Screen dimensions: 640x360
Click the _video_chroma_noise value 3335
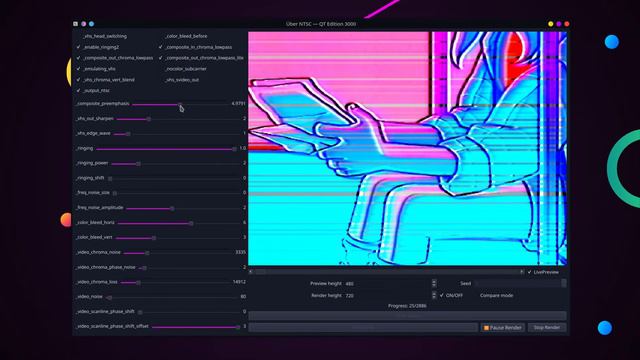click(240, 253)
